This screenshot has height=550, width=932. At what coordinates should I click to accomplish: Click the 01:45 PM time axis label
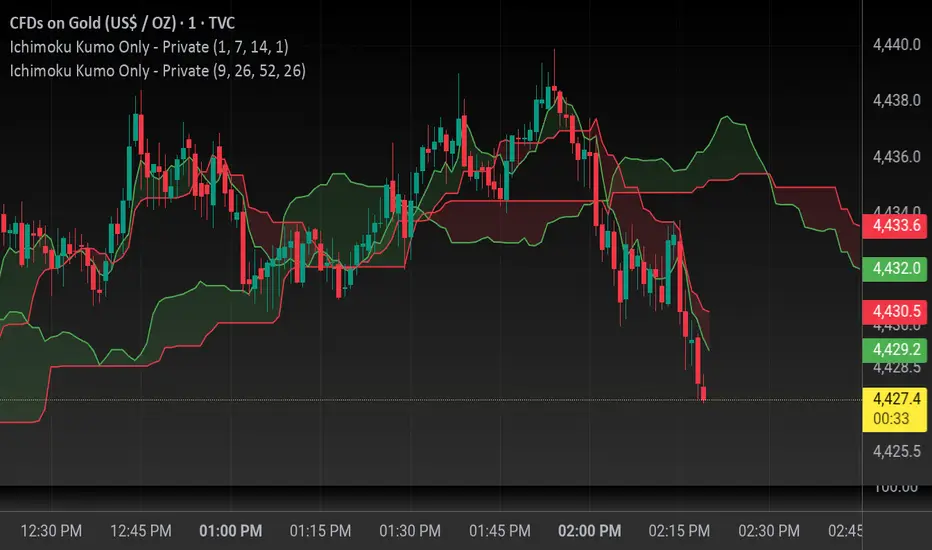500,531
